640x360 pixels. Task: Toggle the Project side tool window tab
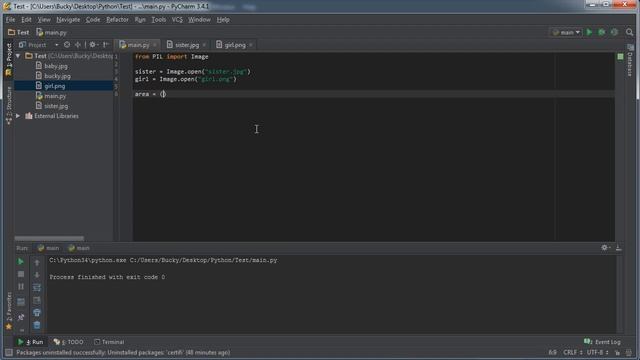click(9, 60)
